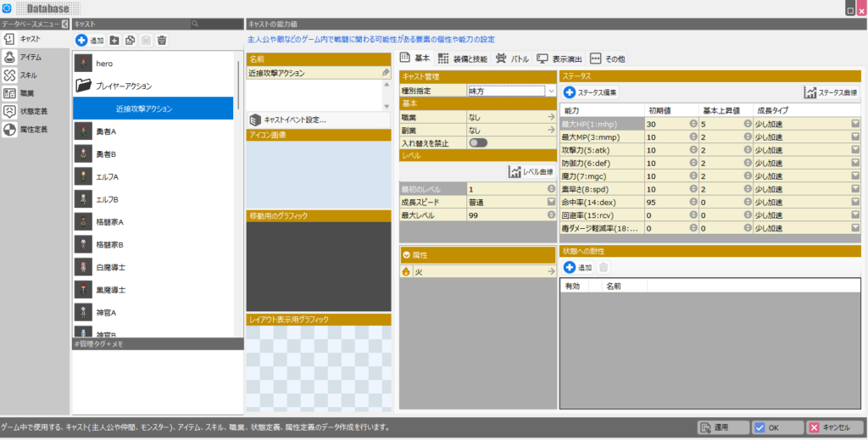
Task: Toggle the 入れ替えを禁止 switch
Action: tap(478, 142)
